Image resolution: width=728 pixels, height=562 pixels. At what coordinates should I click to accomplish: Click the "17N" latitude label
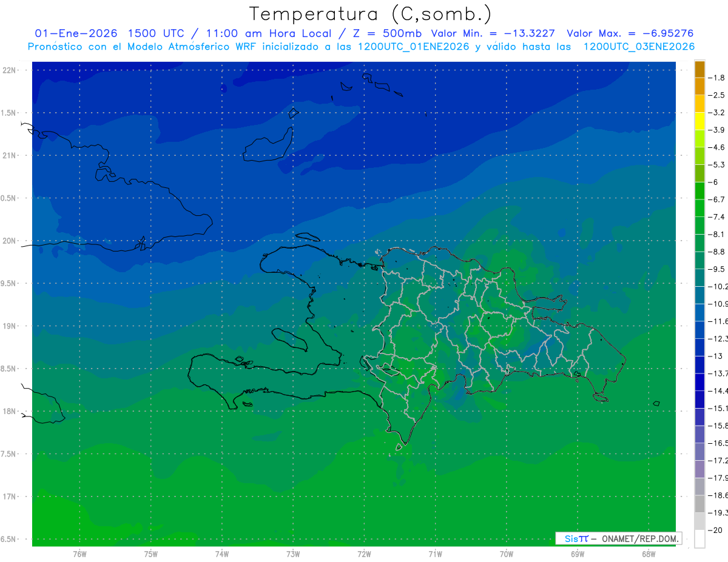pyautogui.click(x=8, y=497)
